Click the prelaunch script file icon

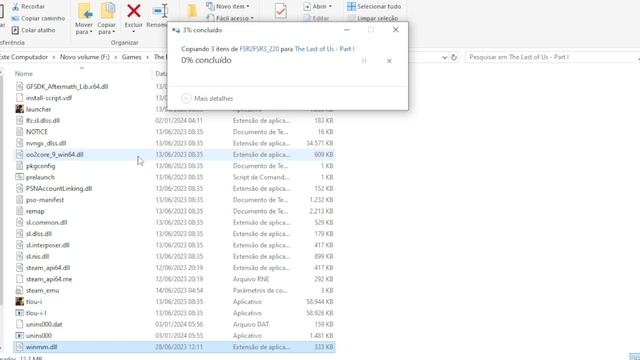pos(20,177)
